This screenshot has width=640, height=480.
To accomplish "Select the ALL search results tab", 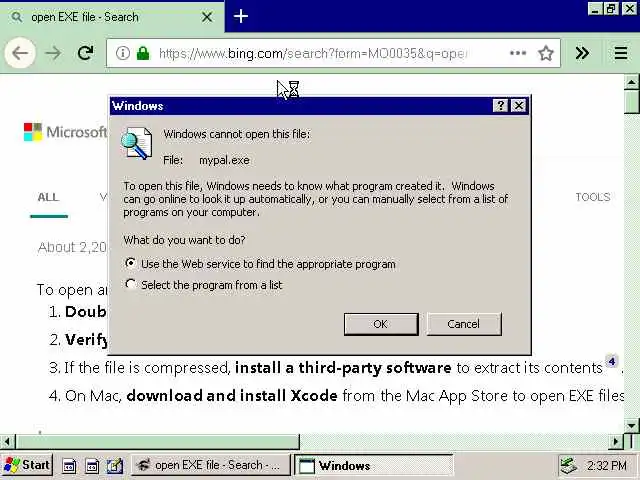I will (x=48, y=198).
